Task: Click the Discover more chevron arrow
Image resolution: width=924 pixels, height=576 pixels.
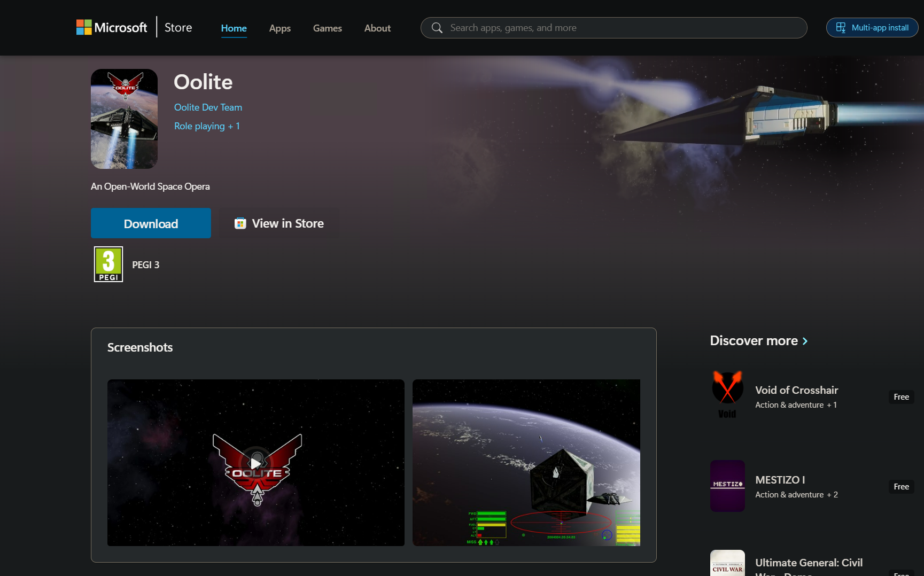Action: pos(805,341)
